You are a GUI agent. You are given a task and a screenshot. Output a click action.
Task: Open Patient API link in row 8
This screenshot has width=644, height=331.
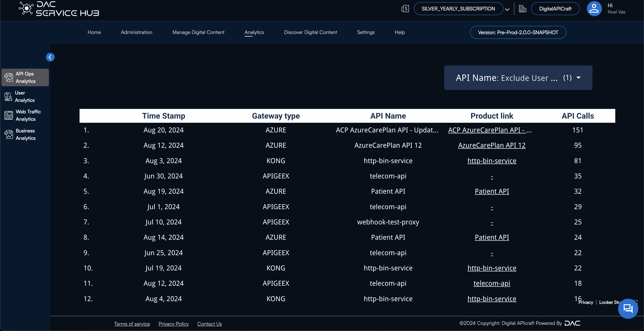[492, 237]
